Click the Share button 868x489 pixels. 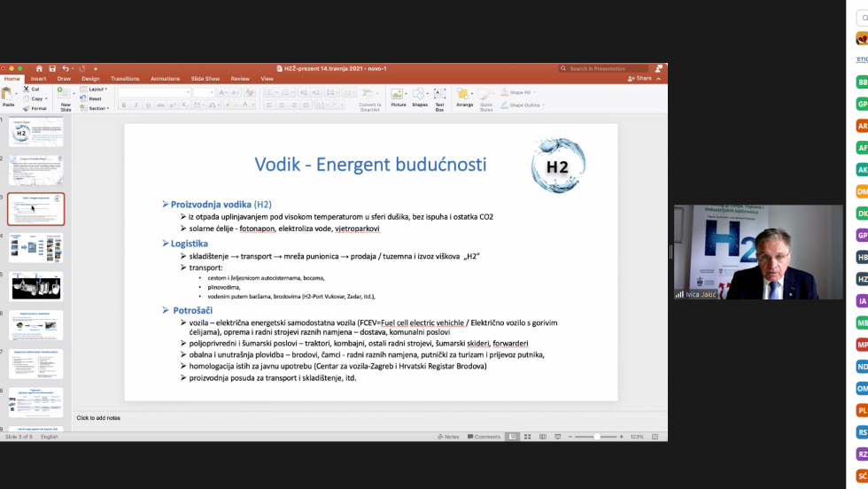click(x=639, y=79)
